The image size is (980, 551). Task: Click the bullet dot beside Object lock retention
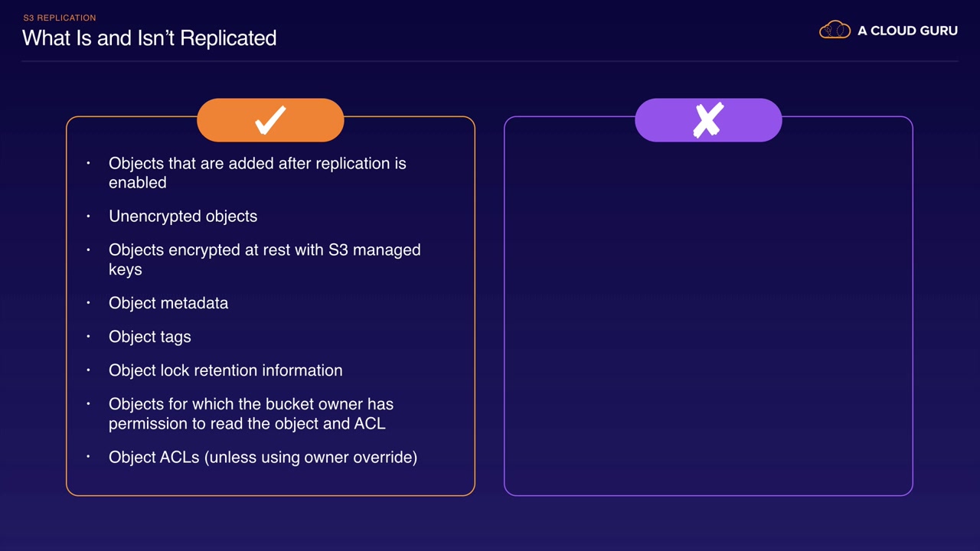[89, 370]
